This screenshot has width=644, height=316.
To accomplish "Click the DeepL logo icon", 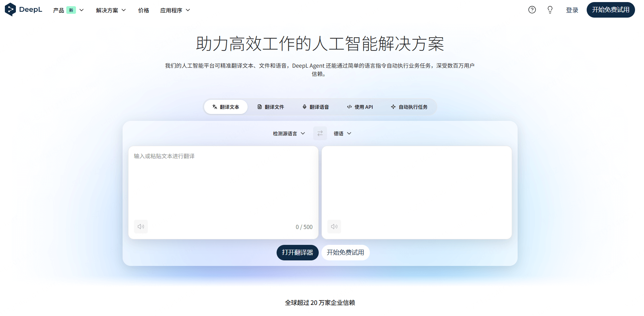I will pyautogui.click(x=10, y=10).
